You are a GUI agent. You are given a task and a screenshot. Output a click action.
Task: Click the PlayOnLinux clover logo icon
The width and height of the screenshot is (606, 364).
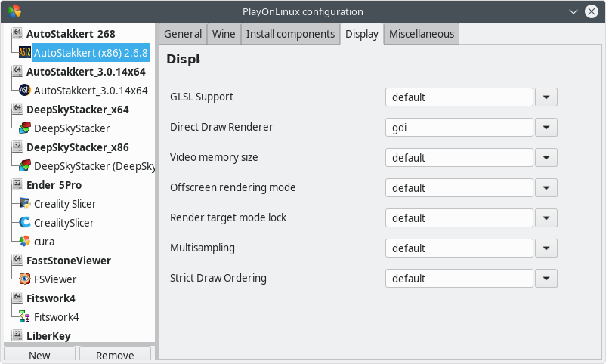coord(14,11)
